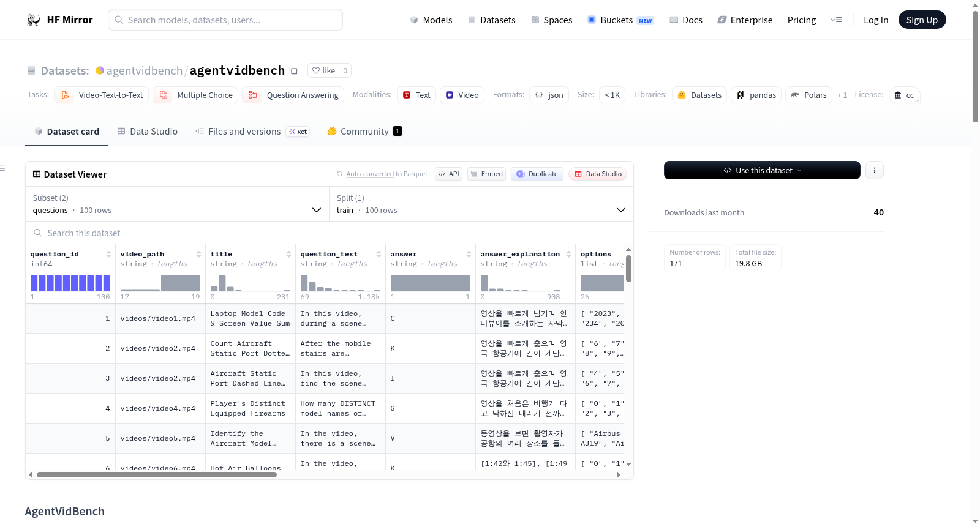Open the Files and versions tab
Image resolution: width=980 pixels, height=527 pixels.
pos(252,131)
